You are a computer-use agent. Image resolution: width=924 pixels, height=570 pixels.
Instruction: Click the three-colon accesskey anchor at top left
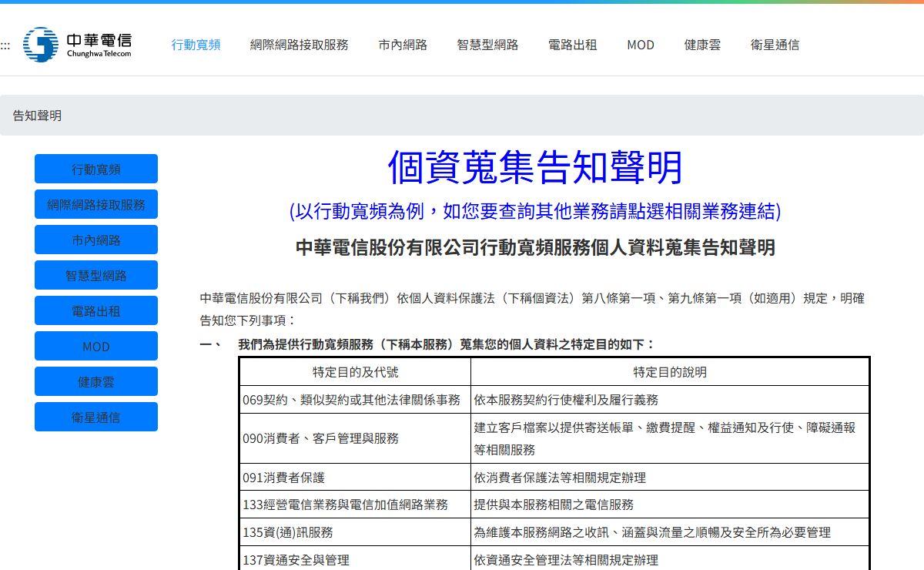pos(5,45)
